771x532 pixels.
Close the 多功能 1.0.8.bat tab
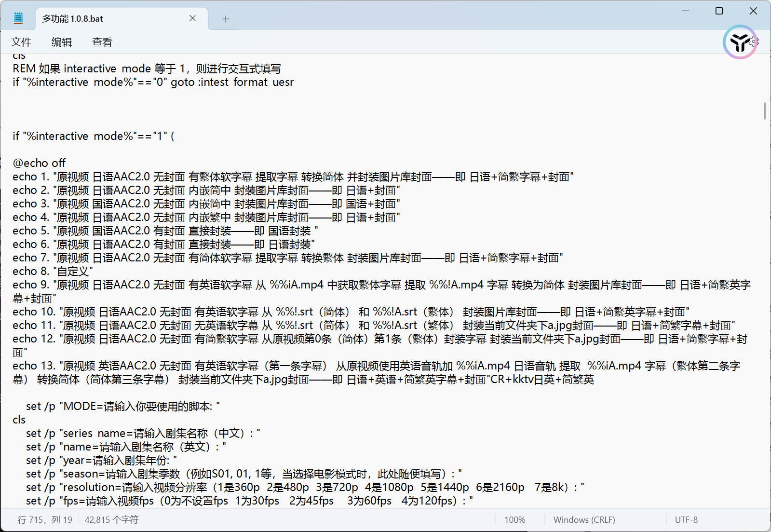pyautogui.click(x=192, y=18)
